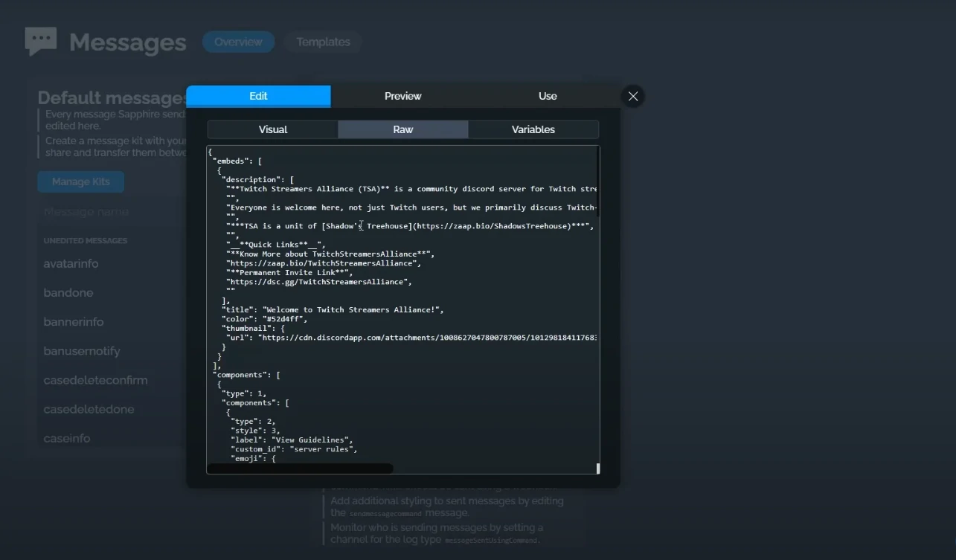Select the avatarinfo message
956x560 pixels.
(71, 263)
